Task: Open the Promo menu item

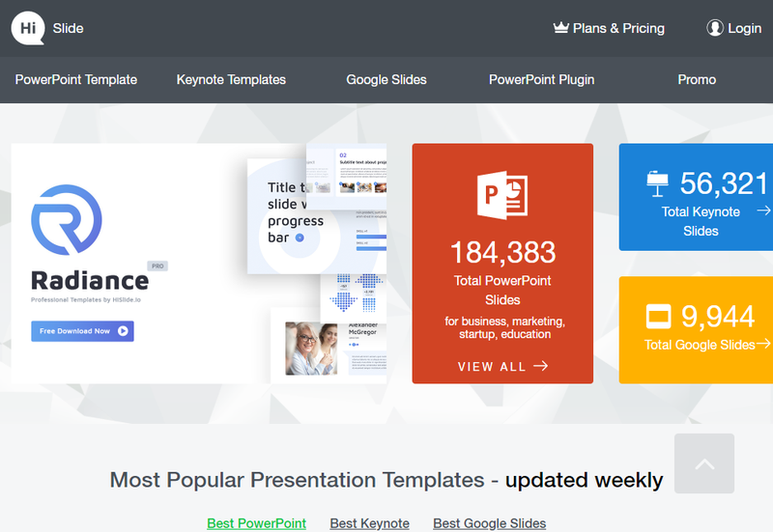Action: point(697,80)
